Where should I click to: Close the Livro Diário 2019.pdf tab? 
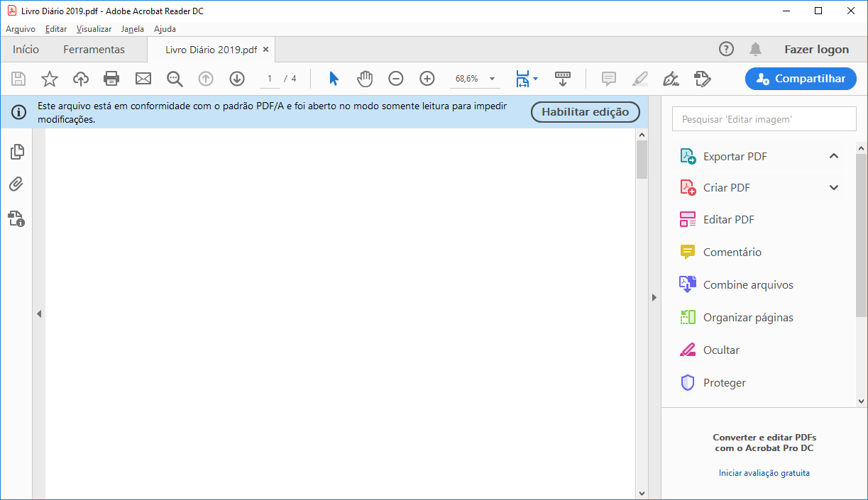coord(265,50)
